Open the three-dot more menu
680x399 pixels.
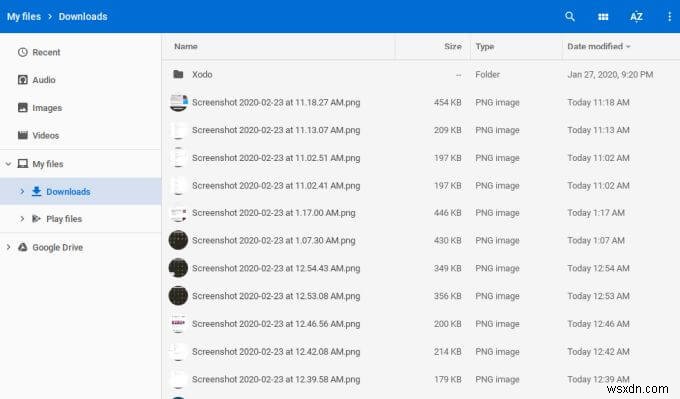tap(670, 16)
